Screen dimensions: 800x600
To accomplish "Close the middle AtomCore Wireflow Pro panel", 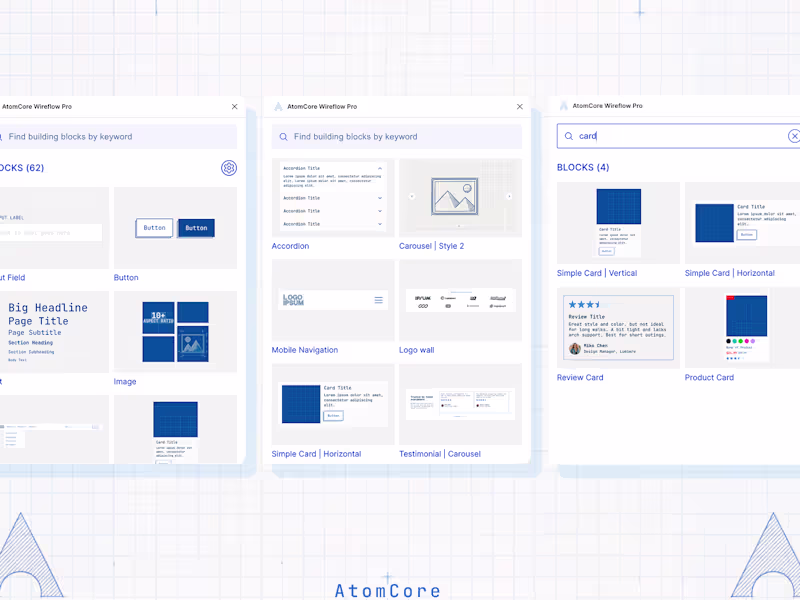I will click(519, 107).
